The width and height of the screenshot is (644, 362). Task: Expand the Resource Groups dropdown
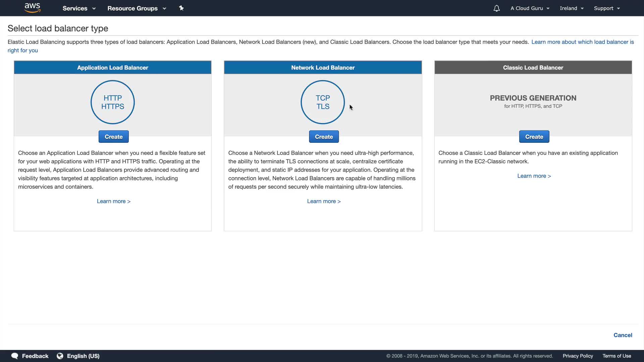[137, 8]
